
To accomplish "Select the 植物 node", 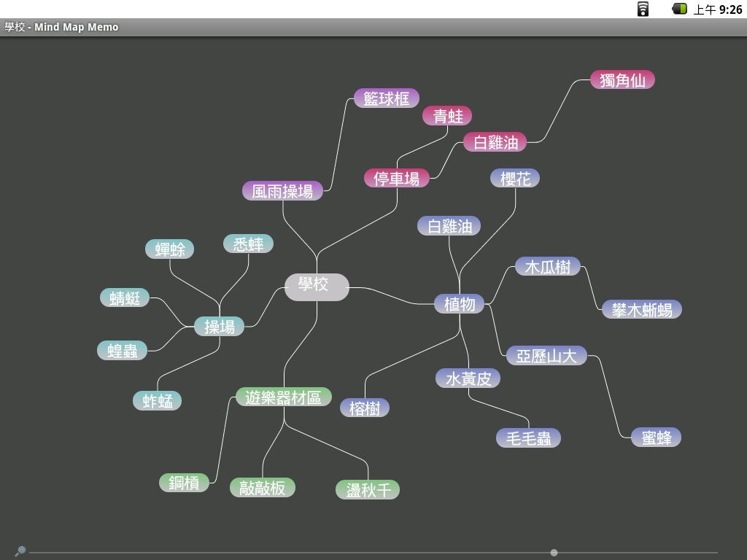I will (x=460, y=304).
